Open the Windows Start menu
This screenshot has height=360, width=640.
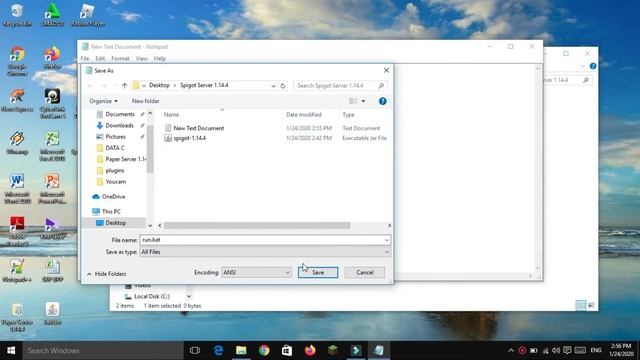(x=11, y=351)
